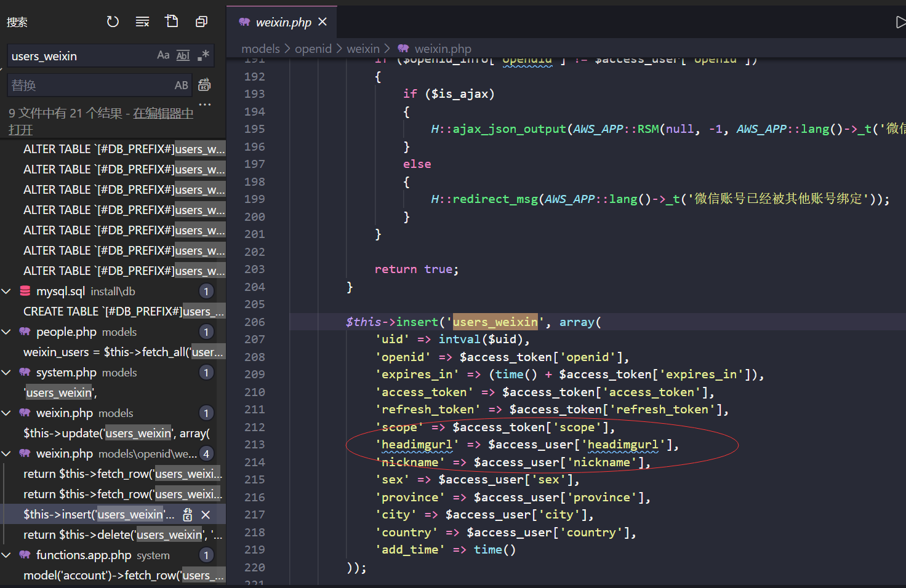Toggle match whole word option
This screenshot has width=906, height=588.
[x=183, y=55]
